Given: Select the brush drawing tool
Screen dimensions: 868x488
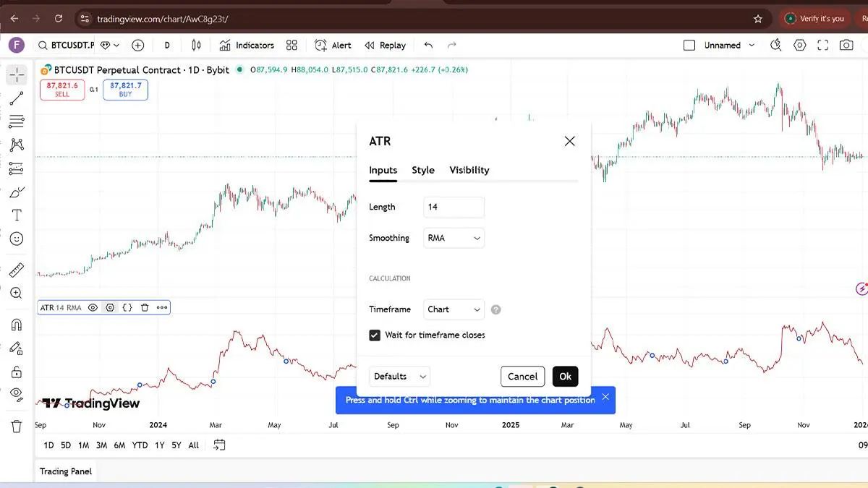Looking at the screenshot, I should click(17, 192).
